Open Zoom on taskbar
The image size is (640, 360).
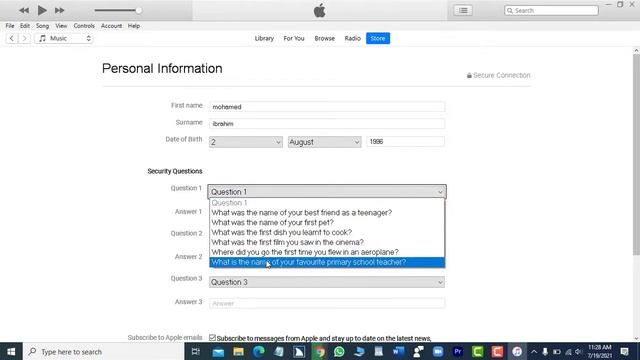[438, 351]
